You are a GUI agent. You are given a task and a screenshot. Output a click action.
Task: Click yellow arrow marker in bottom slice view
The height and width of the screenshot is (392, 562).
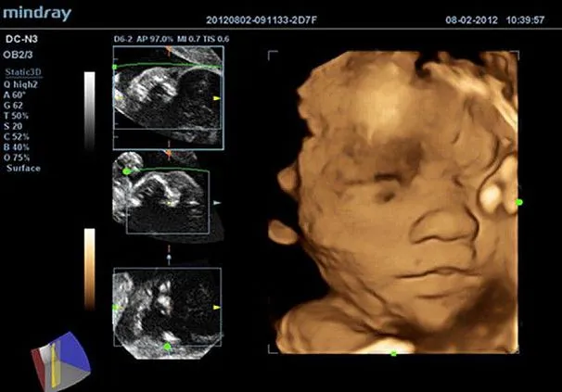click(x=217, y=307)
